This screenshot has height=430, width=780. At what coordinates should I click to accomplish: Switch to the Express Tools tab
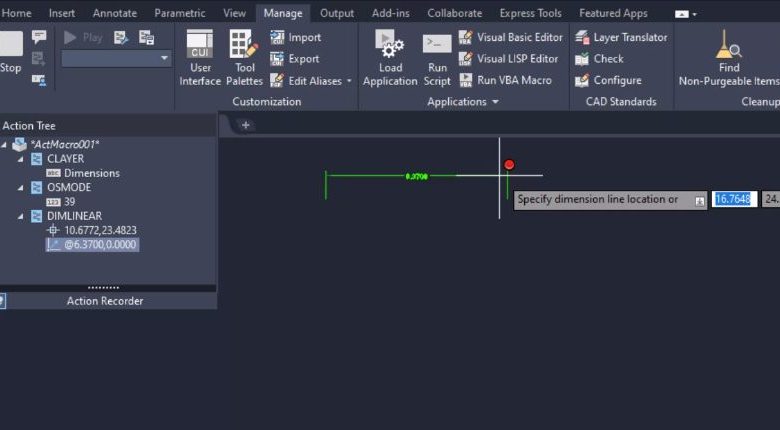pyautogui.click(x=530, y=13)
